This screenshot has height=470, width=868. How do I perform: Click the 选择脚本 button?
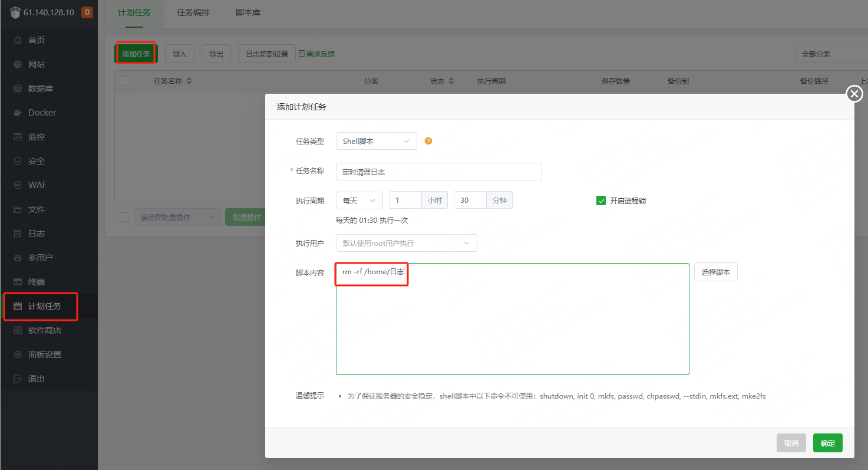[x=715, y=272]
